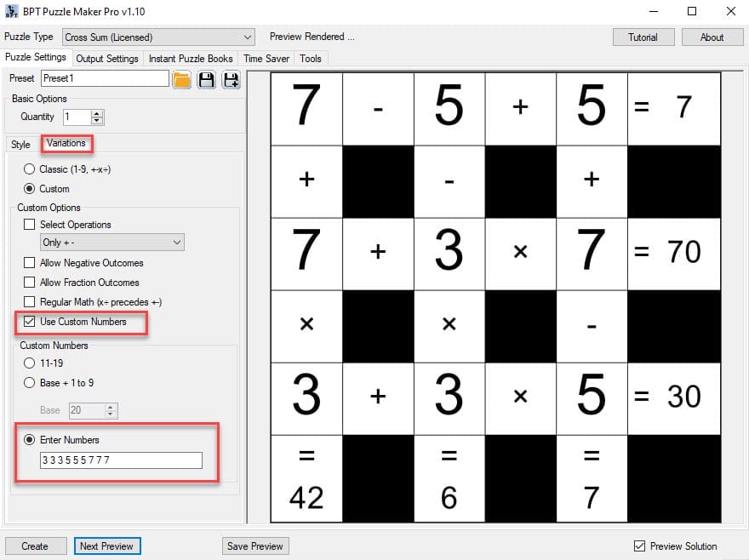Screen dimensions: 749x560
Task: Toggle Preview Solution checkbox
Action: coord(640,546)
